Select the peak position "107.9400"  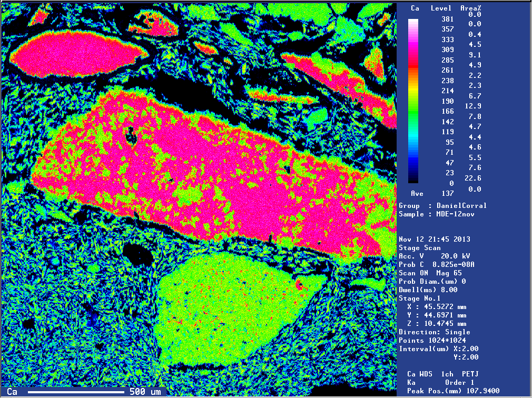(x=483, y=391)
